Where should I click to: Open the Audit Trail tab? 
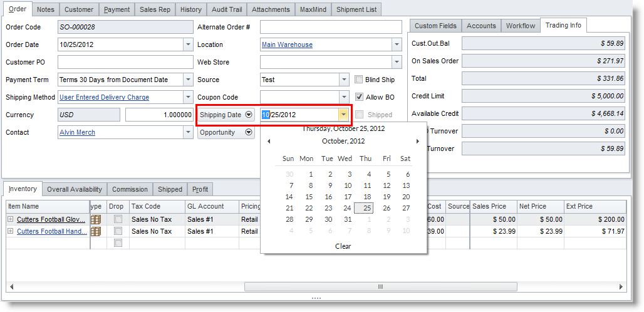point(227,9)
